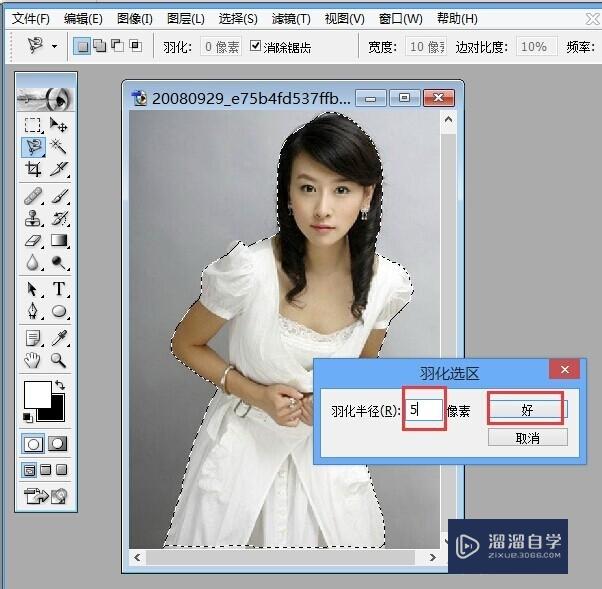The height and width of the screenshot is (589, 602).
Task: Switch to Standard screen mode
Action: 29,470
